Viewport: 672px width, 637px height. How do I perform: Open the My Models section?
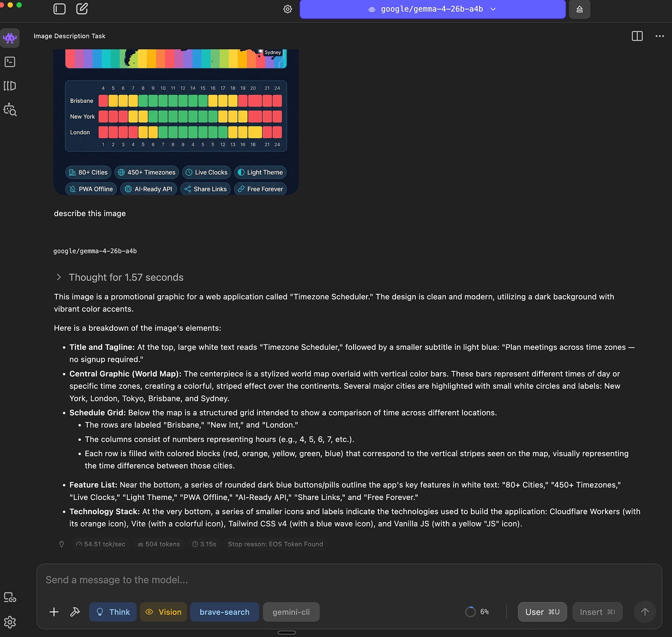(9, 86)
